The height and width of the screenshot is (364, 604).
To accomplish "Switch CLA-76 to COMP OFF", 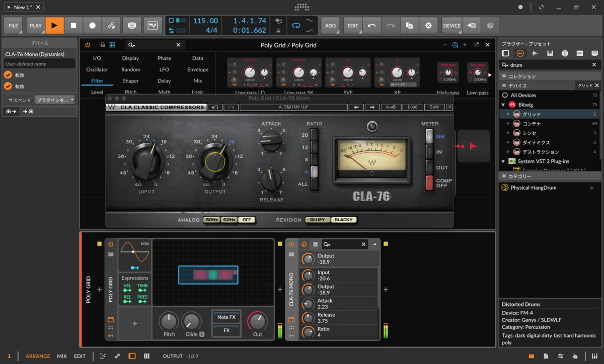I will click(x=429, y=183).
